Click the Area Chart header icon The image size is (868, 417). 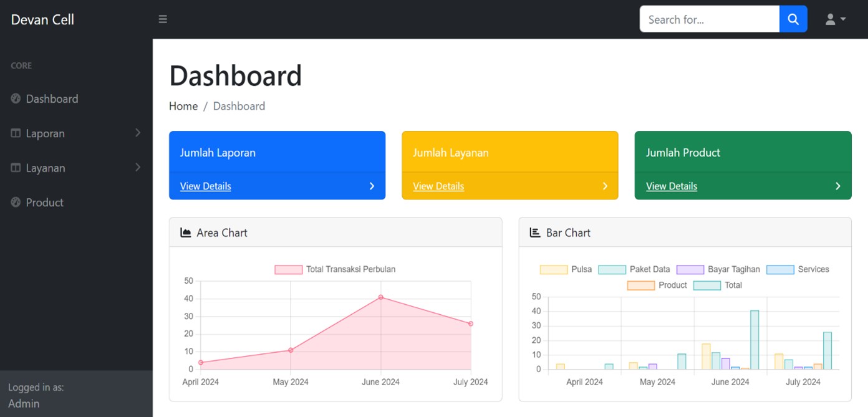point(186,232)
